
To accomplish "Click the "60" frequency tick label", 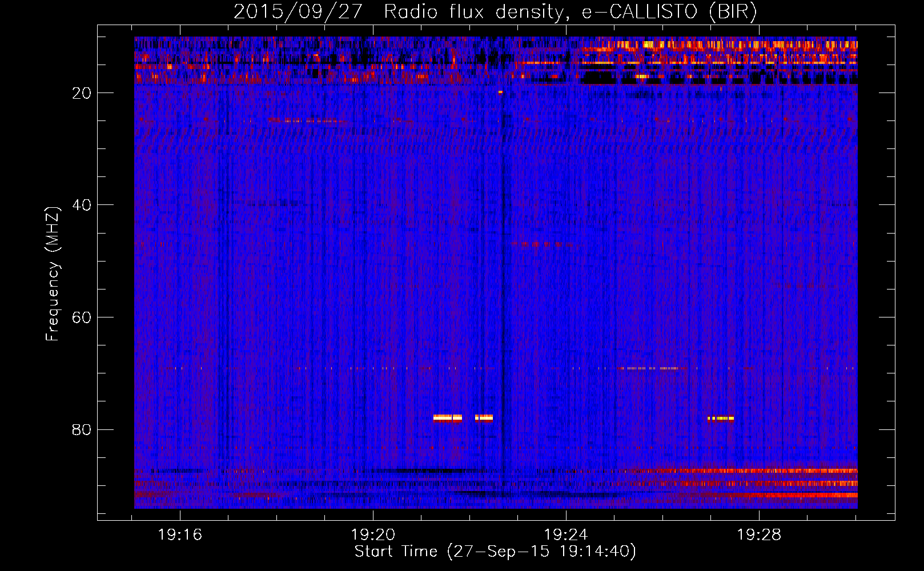I will 82,317.
